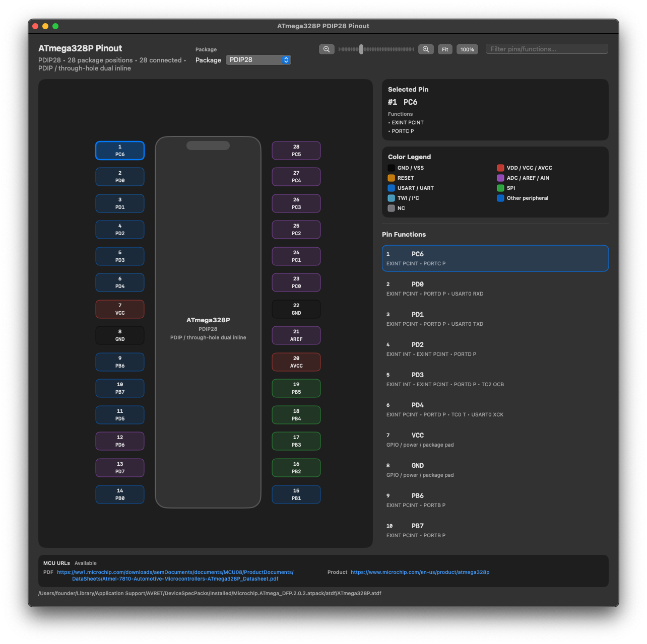Click the TWI / I²C legend swatch
647x644 pixels.
tap(391, 198)
